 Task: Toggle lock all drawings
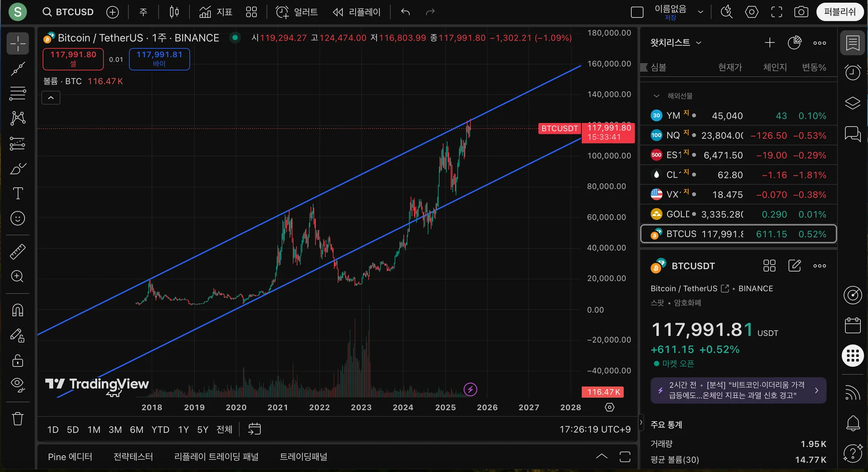pos(18,360)
